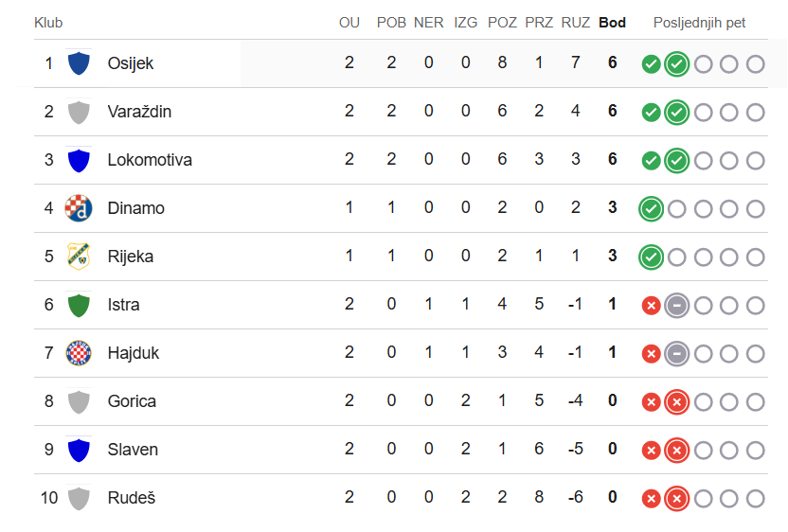
Task: Click Rudeš's highlighted latest loss icon
Action: 676,498
